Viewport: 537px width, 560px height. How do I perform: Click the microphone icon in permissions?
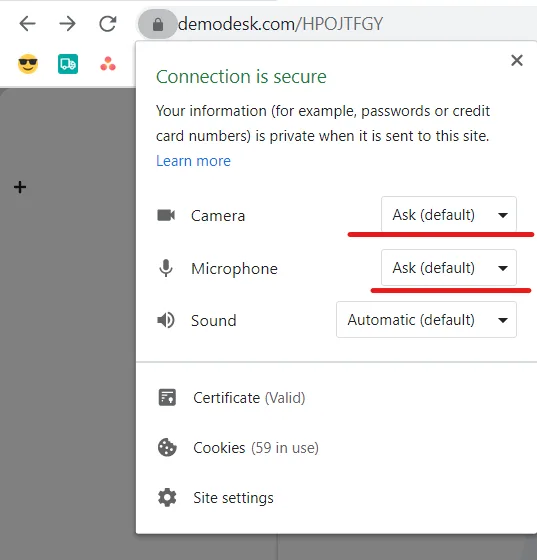coord(166,268)
